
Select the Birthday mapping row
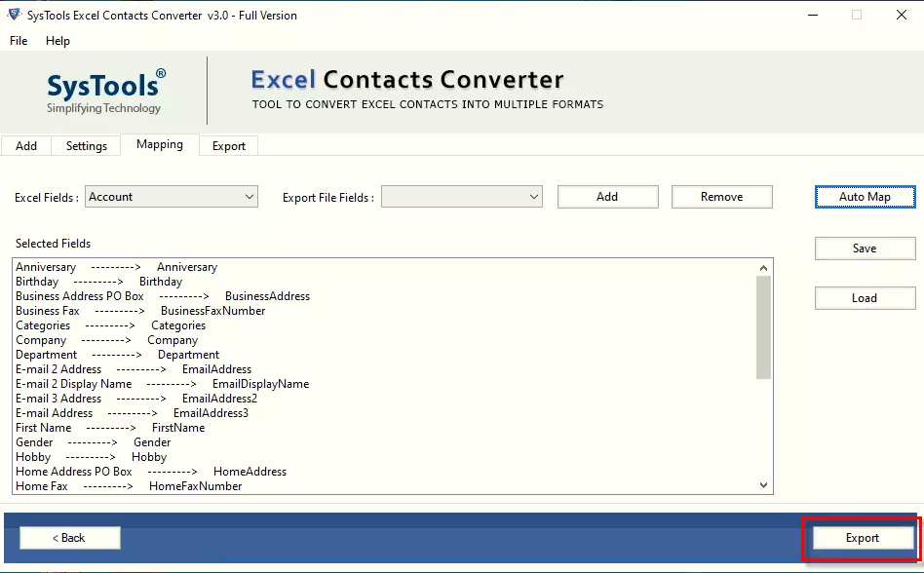pos(98,282)
